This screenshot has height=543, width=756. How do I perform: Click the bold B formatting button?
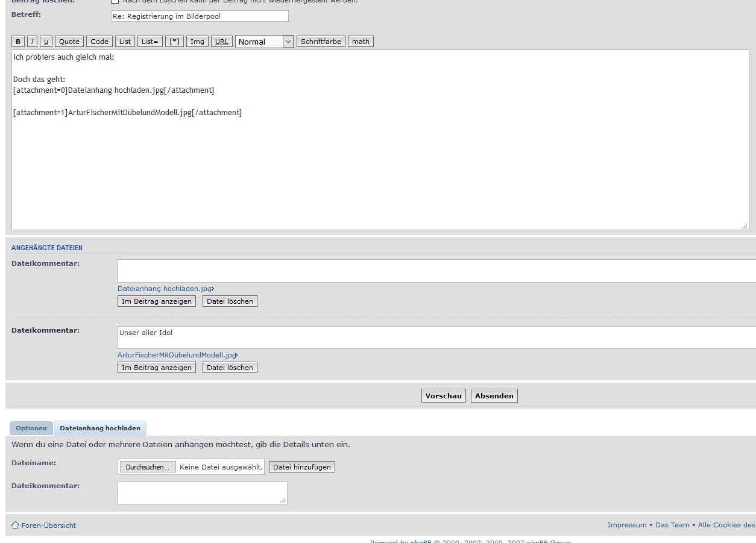pos(18,42)
